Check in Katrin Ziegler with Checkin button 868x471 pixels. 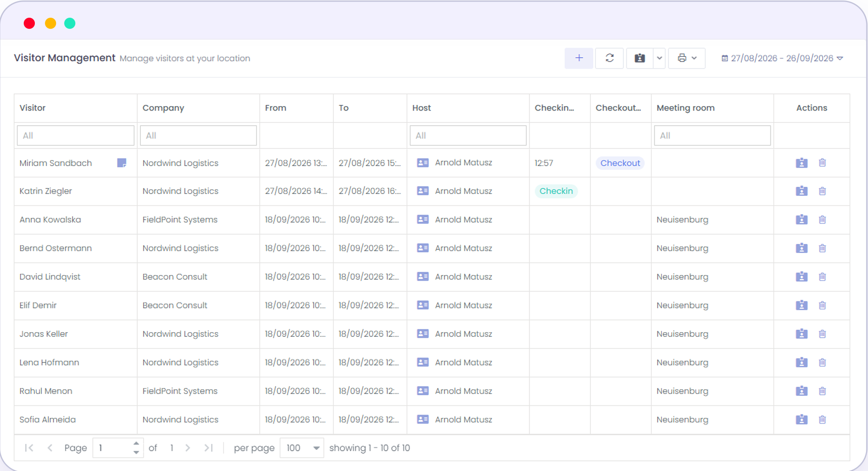(x=556, y=191)
